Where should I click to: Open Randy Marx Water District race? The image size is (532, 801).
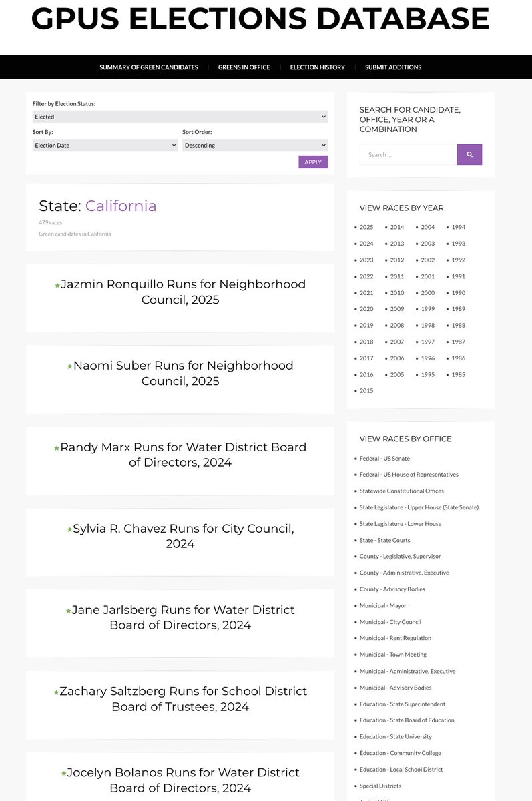coord(180,455)
